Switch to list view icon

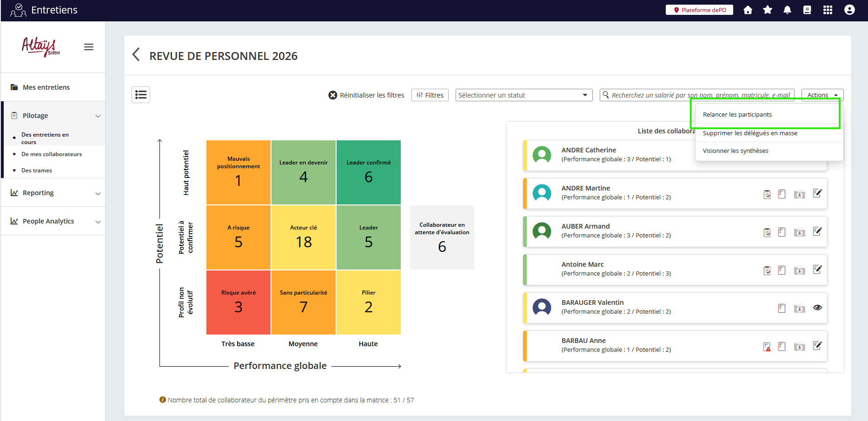pos(141,95)
